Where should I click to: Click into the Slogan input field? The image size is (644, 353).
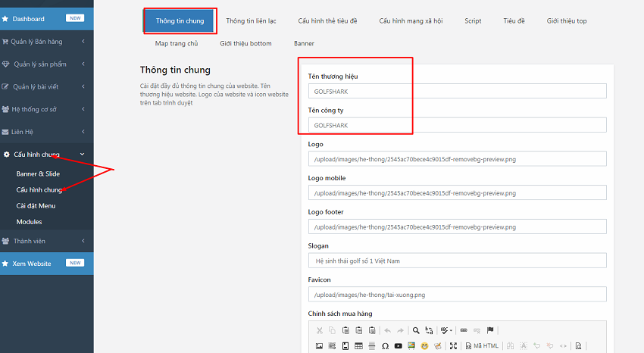(457, 261)
